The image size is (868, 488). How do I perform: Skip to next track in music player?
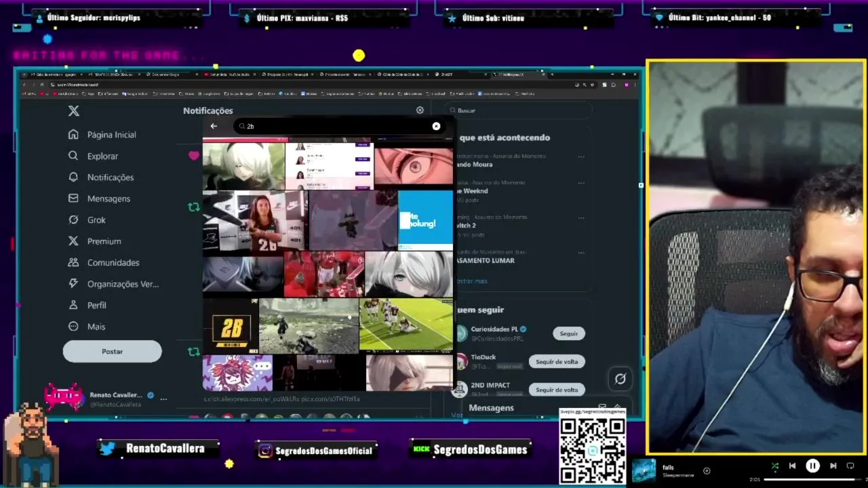pos(833,466)
